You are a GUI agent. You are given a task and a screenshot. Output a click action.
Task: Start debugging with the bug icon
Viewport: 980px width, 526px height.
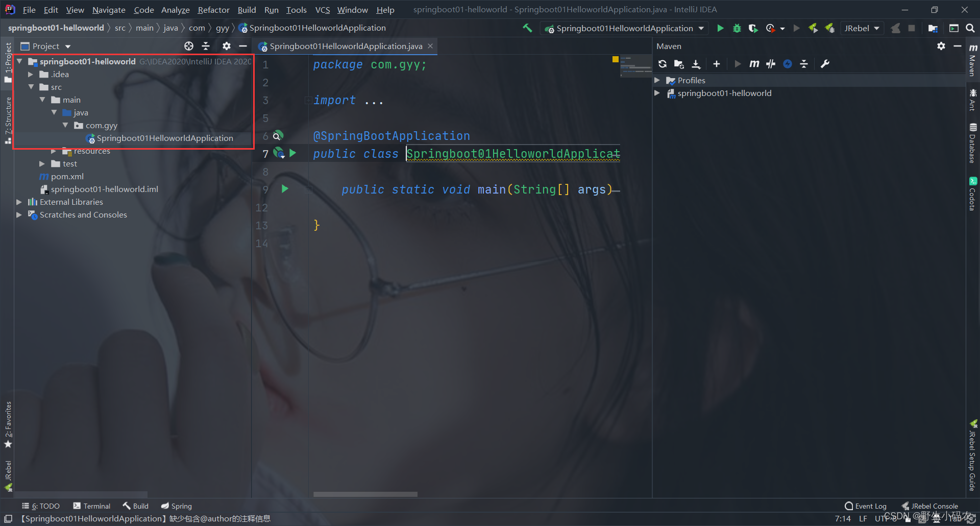[737, 28]
